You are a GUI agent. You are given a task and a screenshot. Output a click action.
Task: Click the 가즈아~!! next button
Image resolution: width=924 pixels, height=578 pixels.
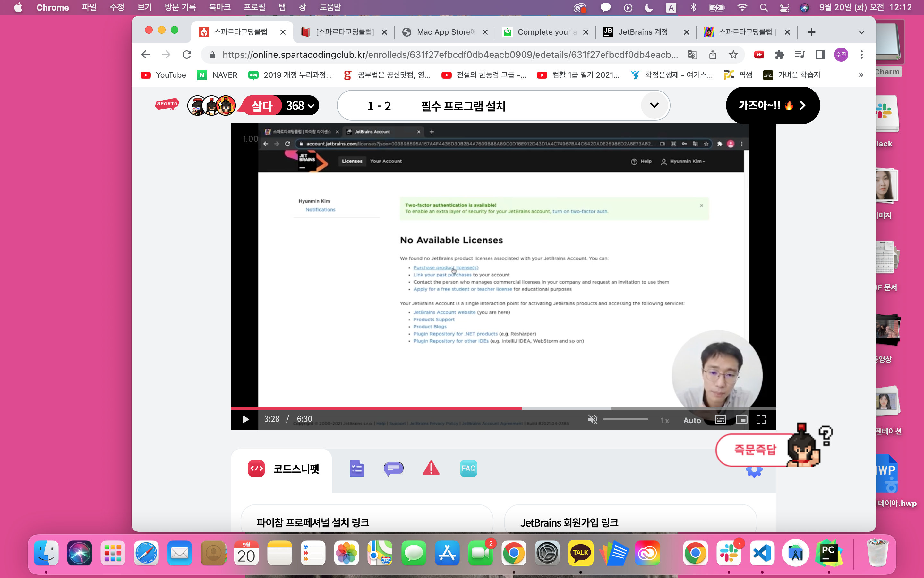pos(773,106)
